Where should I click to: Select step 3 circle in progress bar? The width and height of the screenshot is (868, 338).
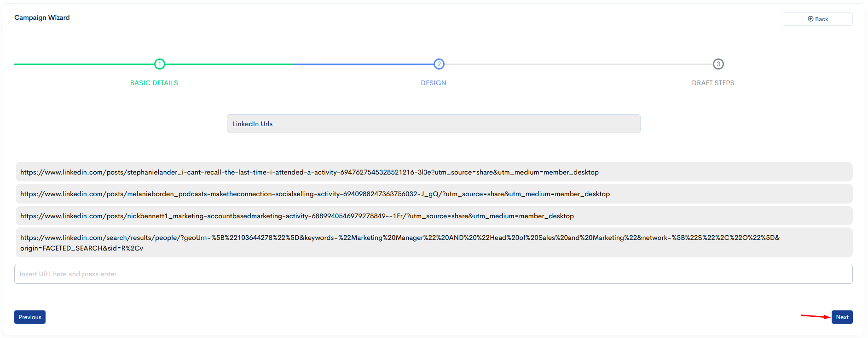[718, 64]
